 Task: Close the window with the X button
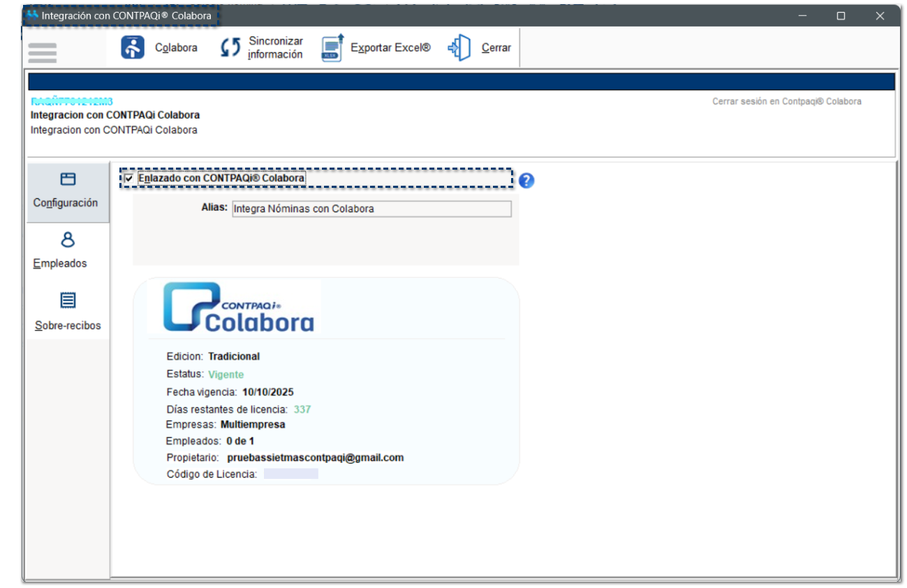point(880,15)
